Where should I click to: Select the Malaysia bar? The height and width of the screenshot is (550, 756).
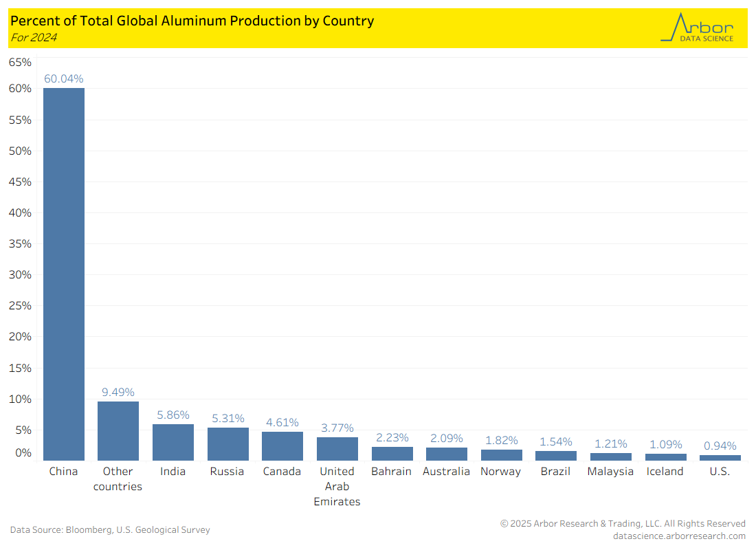tap(610, 456)
